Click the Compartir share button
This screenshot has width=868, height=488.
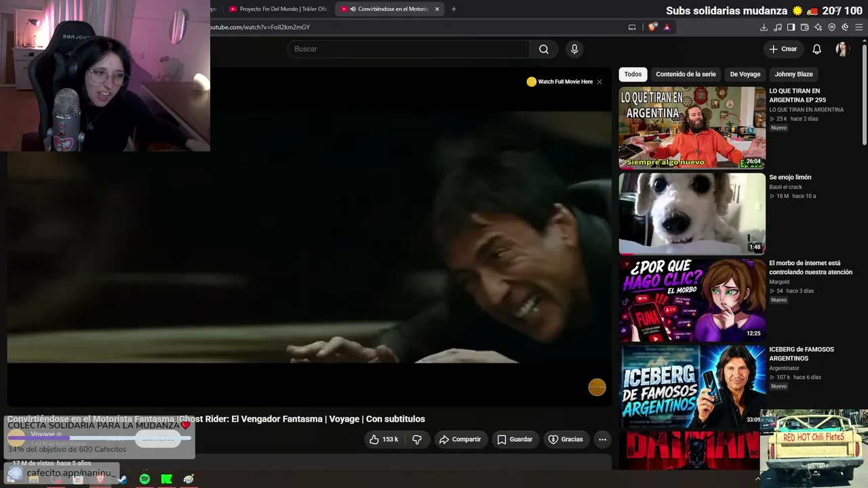pos(460,439)
